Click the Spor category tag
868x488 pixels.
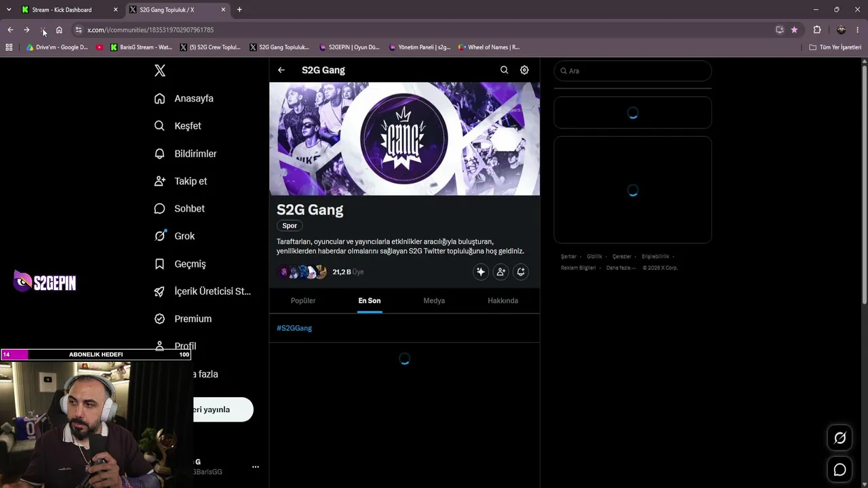(290, 226)
